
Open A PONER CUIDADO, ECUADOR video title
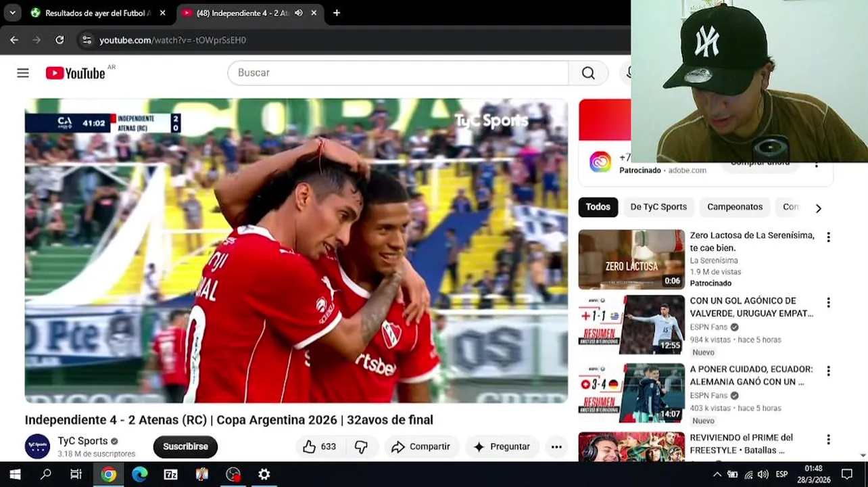[x=751, y=375]
